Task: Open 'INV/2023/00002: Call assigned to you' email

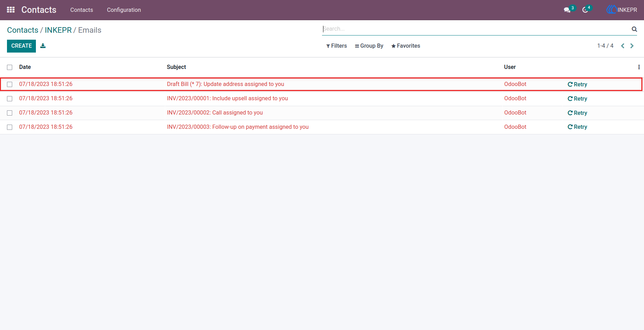Action: [215, 113]
